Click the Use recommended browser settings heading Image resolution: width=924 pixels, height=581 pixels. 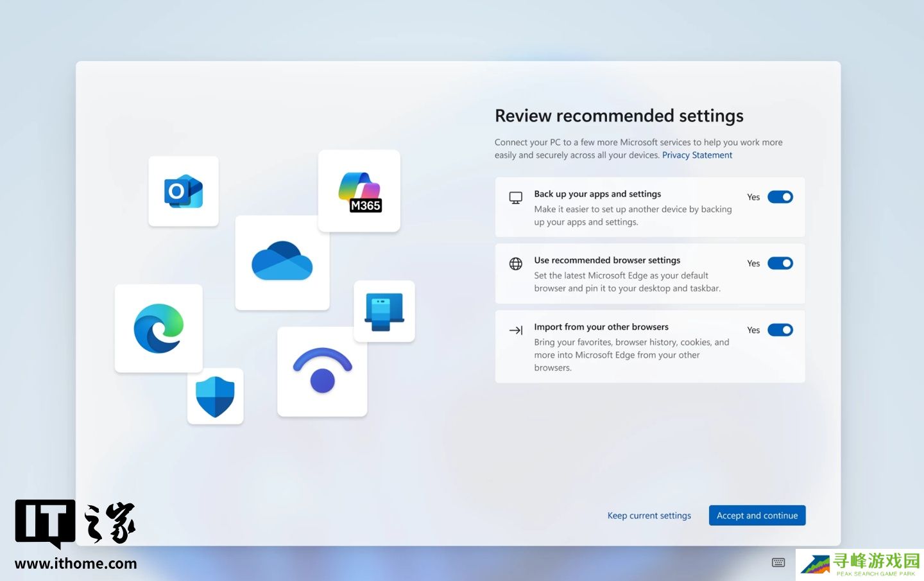[607, 260]
